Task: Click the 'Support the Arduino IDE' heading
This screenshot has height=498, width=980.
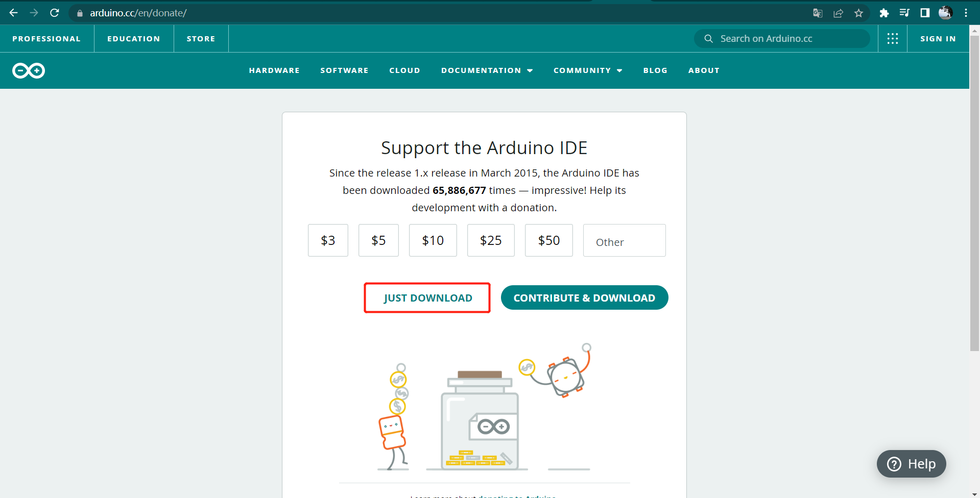Action: pyautogui.click(x=484, y=148)
